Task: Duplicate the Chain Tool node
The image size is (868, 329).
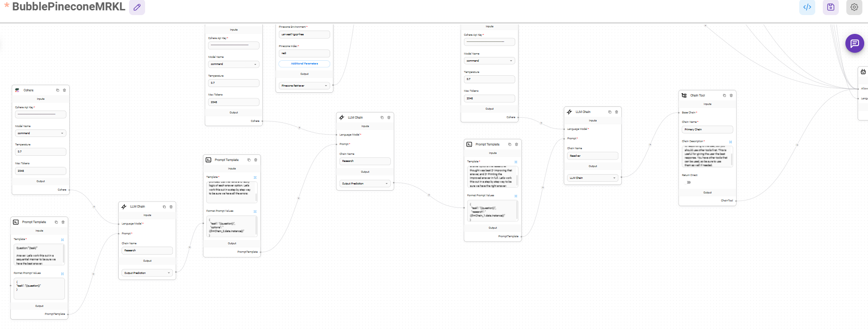Action: click(x=724, y=96)
